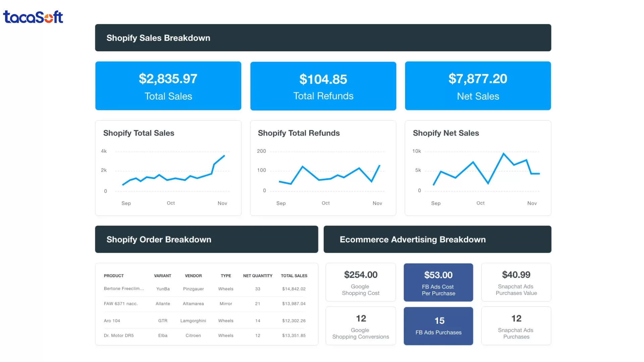
Task: Click the FB Ads Purchases tile
Action: pyautogui.click(x=438, y=326)
